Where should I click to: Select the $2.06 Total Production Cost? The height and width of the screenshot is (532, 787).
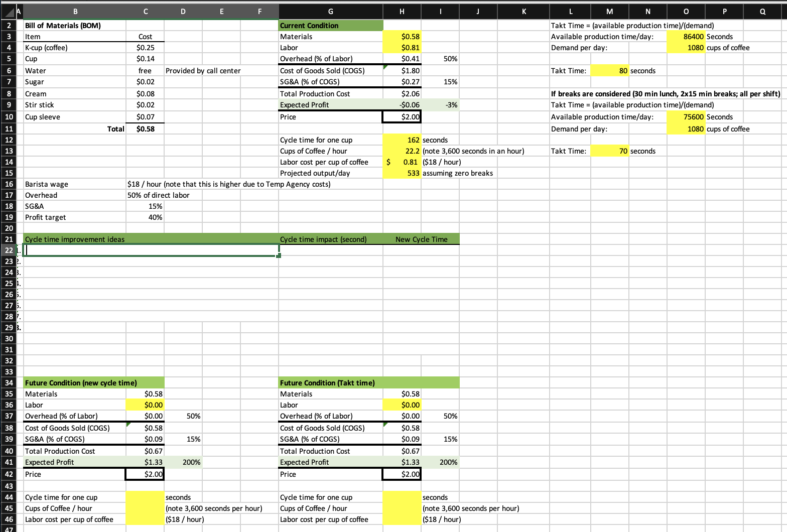tap(402, 94)
